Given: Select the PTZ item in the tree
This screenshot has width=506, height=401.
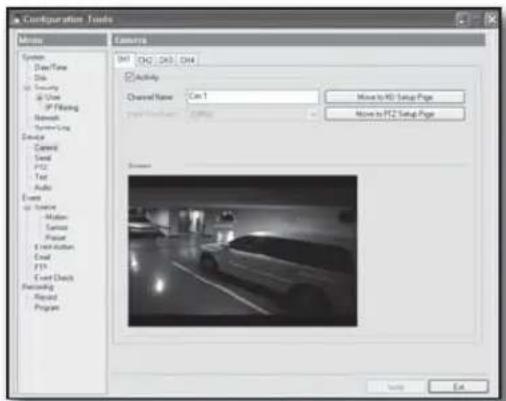Looking at the screenshot, I should coord(40,167).
